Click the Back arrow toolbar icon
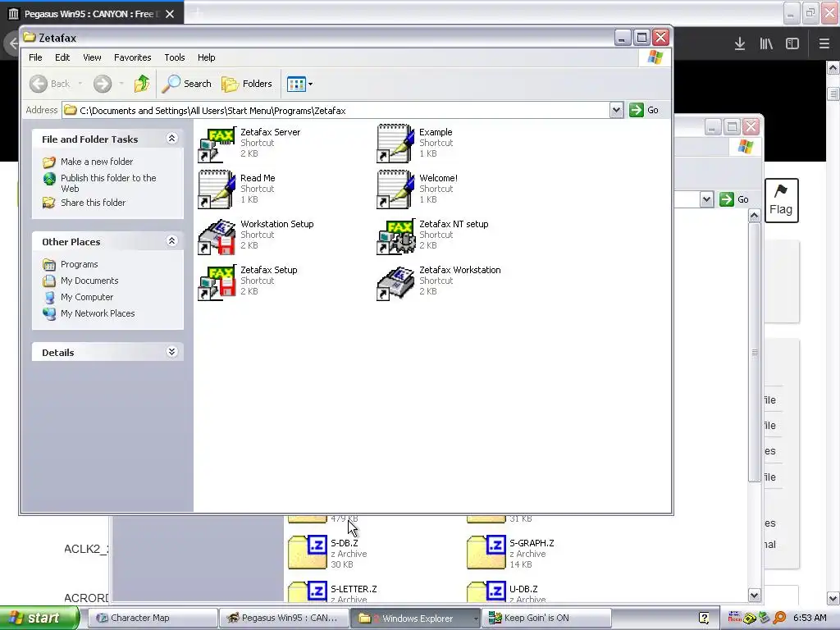840x630 pixels. pos(39,84)
